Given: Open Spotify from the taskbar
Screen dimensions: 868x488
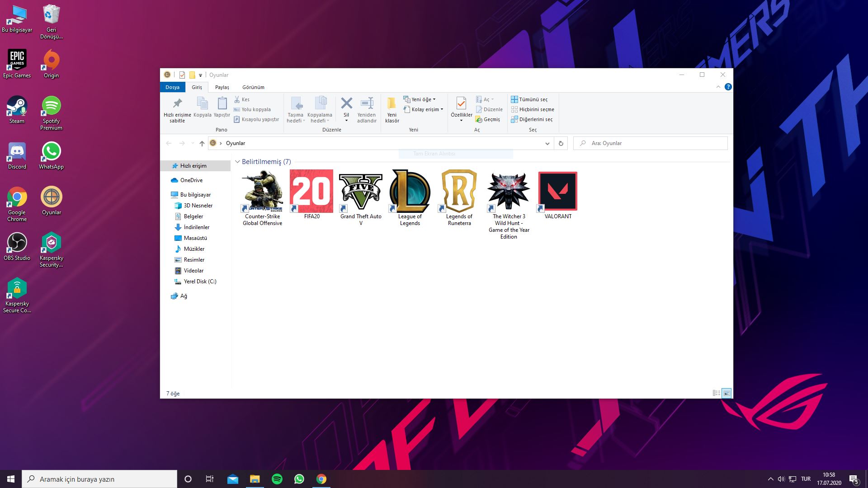Looking at the screenshot, I should pos(277,479).
